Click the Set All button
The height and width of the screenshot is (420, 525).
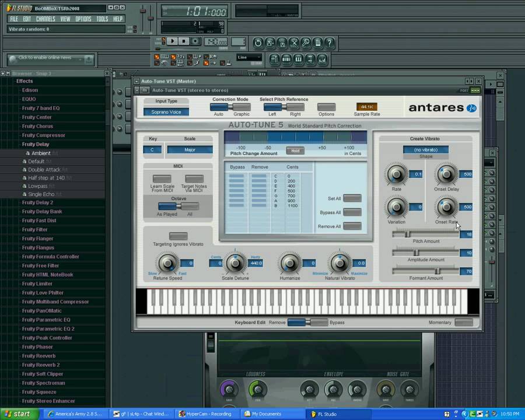point(352,198)
